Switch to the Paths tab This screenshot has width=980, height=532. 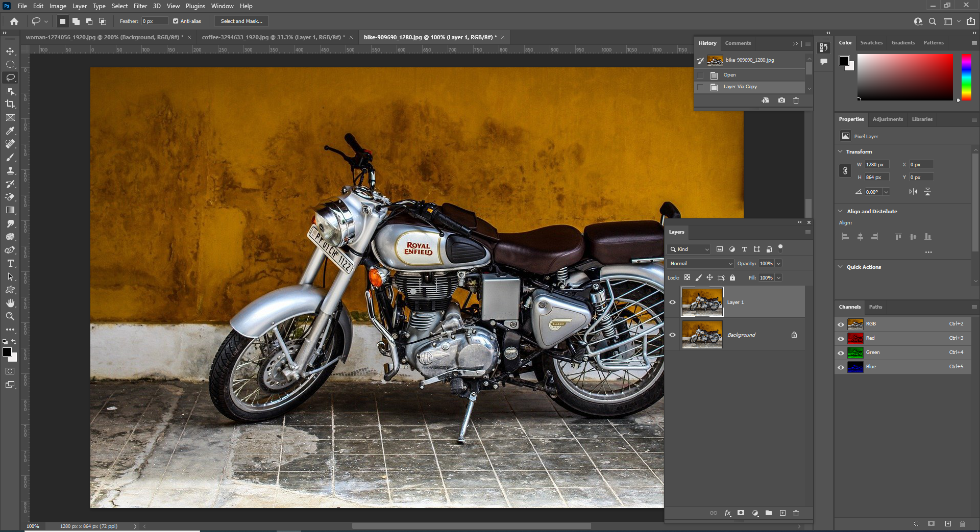(875, 307)
